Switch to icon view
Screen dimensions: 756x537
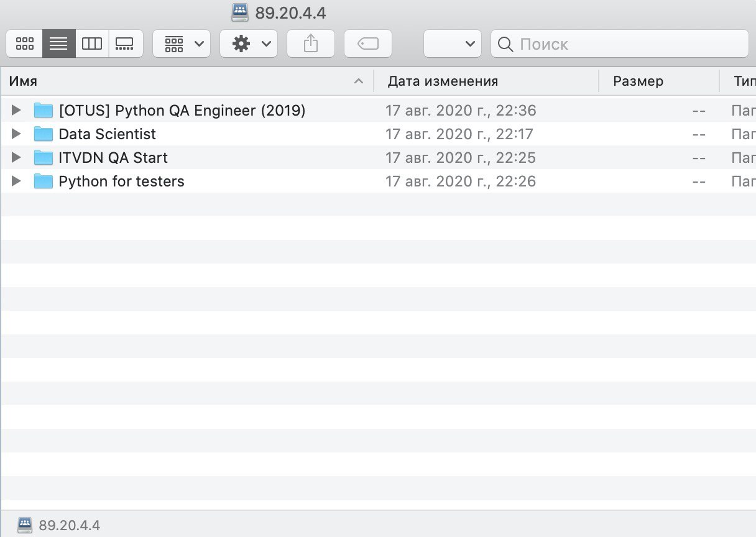(25, 44)
